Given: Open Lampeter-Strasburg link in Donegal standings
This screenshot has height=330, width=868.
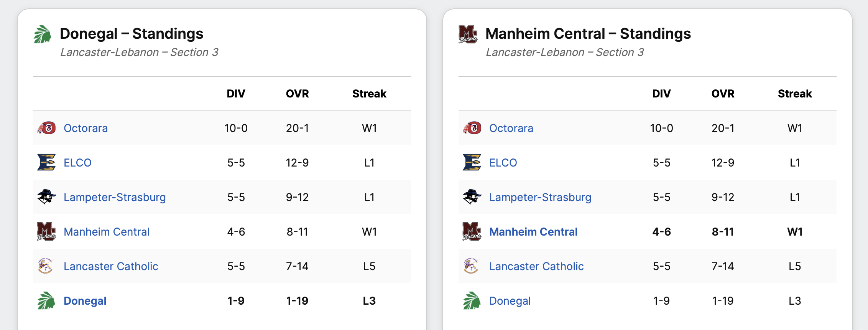Looking at the screenshot, I should (115, 197).
